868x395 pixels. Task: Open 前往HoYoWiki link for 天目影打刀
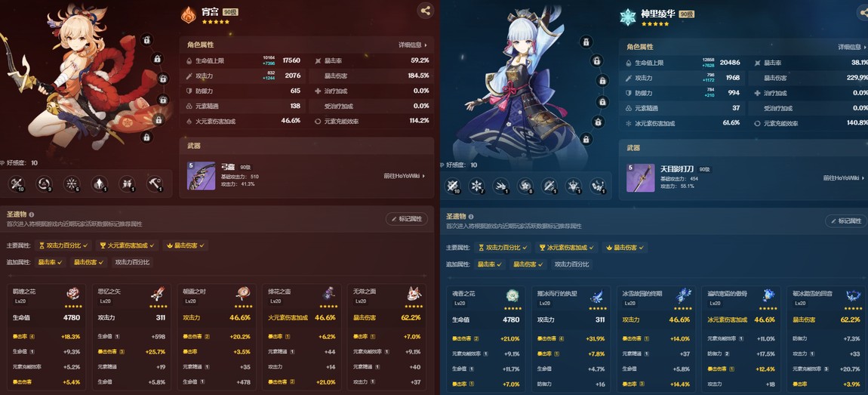click(x=844, y=177)
